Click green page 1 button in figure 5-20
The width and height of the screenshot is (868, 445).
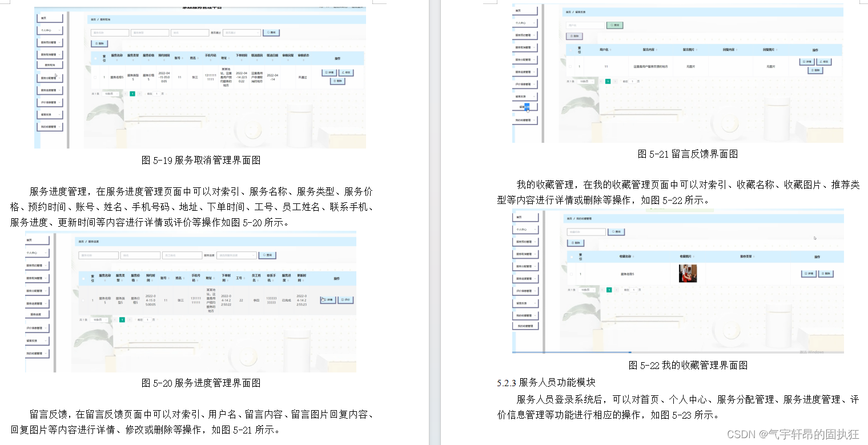tap(122, 320)
